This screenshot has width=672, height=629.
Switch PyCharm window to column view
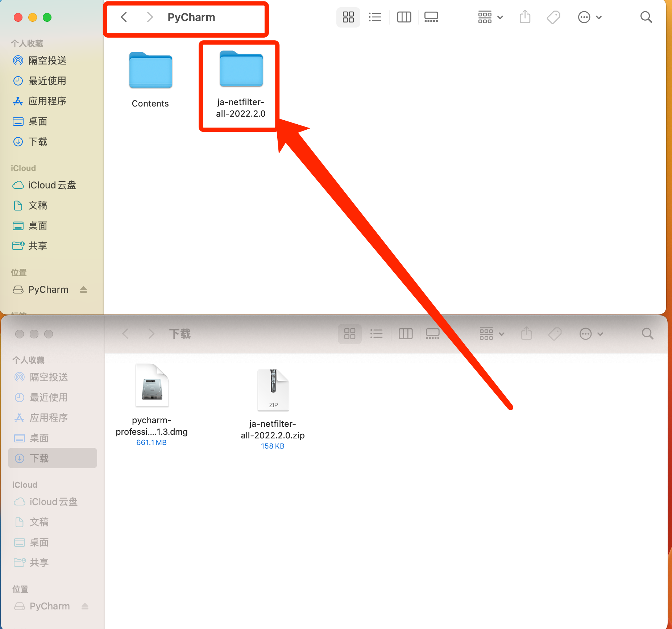[x=404, y=17]
